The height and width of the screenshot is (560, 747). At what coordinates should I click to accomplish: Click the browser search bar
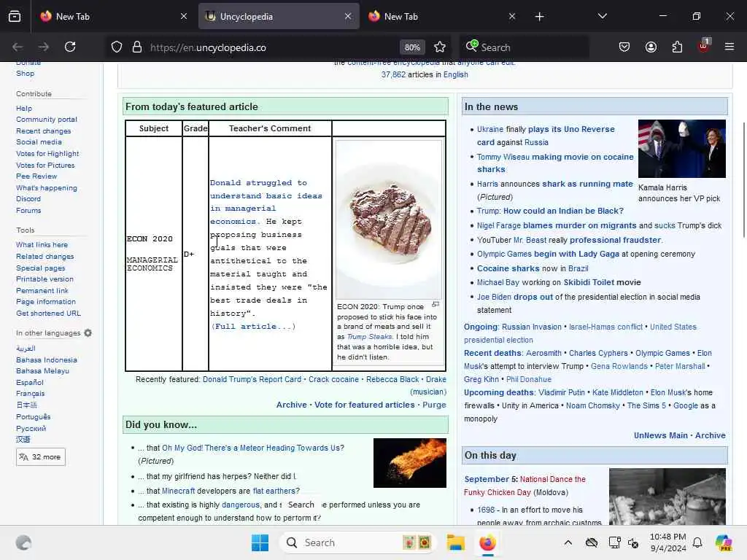524,47
